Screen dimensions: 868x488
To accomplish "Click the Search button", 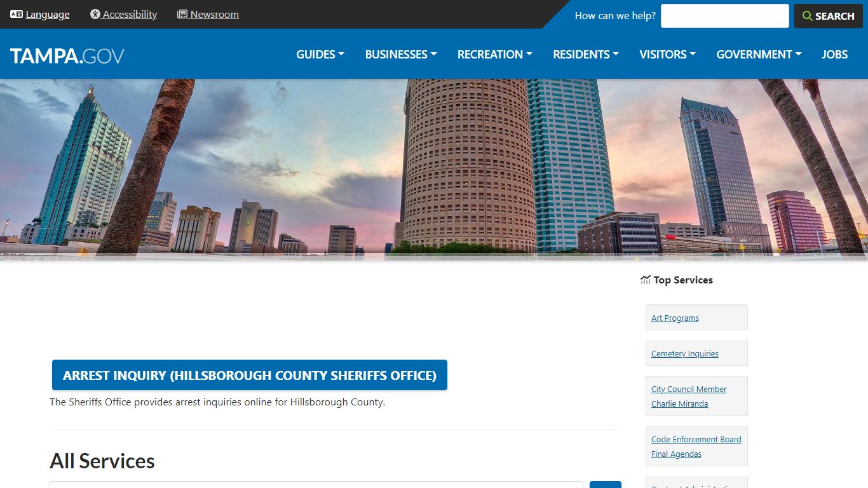I will point(829,16).
